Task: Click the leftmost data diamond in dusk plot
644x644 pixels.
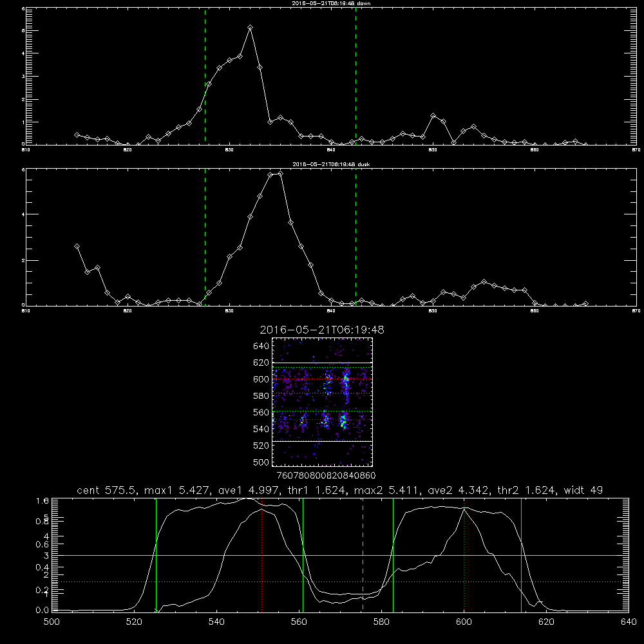Action: coord(77,247)
